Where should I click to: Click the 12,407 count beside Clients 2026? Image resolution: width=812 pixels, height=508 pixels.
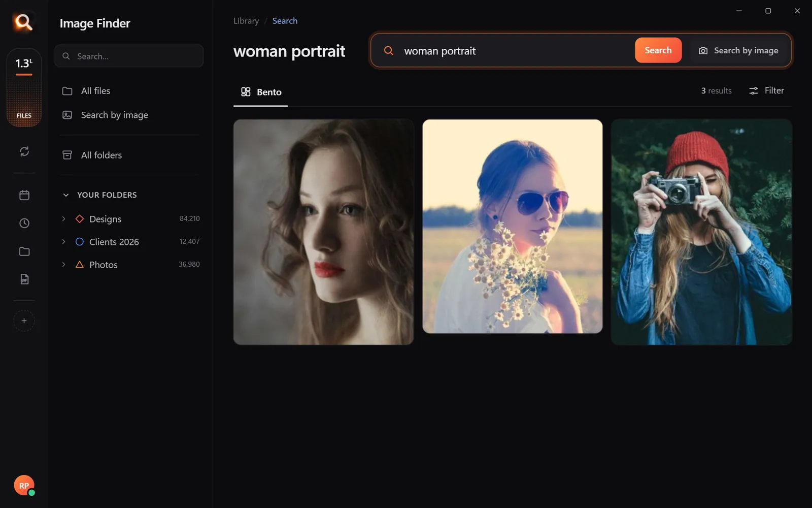[189, 241]
